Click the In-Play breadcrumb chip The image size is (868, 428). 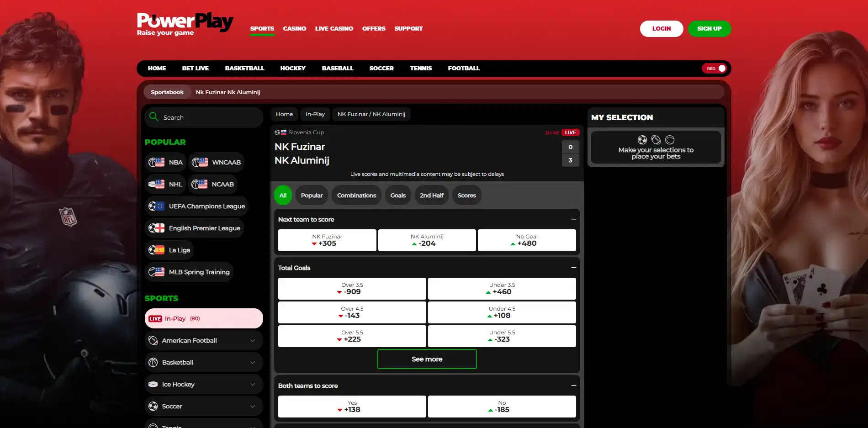[x=315, y=114]
